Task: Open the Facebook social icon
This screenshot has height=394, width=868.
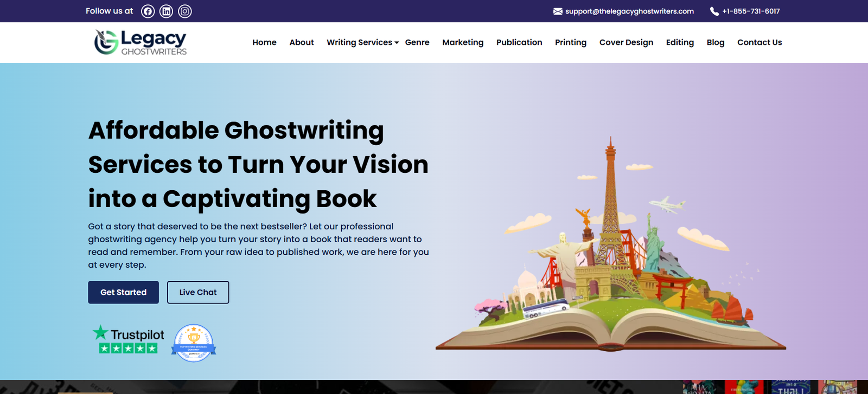Action: pyautogui.click(x=148, y=11)
